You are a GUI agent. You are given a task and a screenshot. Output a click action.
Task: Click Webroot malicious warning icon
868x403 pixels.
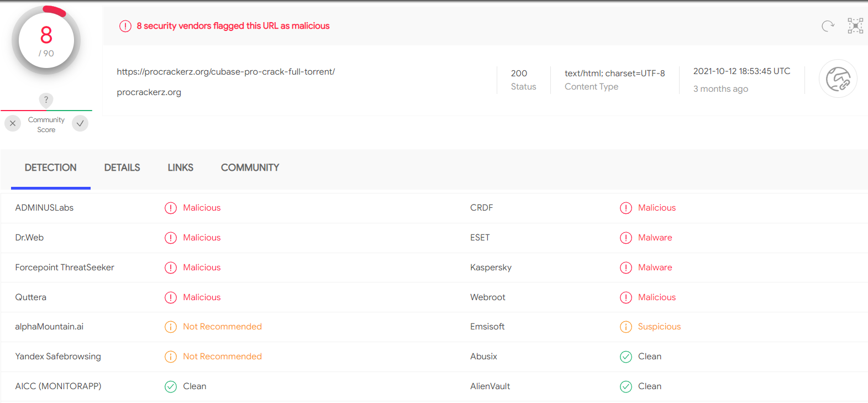625,297
